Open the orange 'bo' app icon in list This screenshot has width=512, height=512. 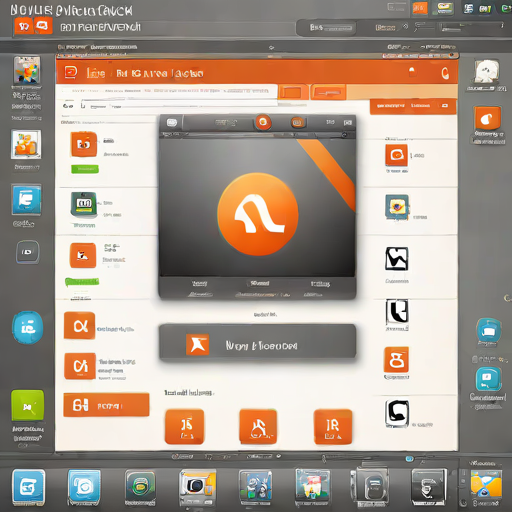click(x=84, y=144)
